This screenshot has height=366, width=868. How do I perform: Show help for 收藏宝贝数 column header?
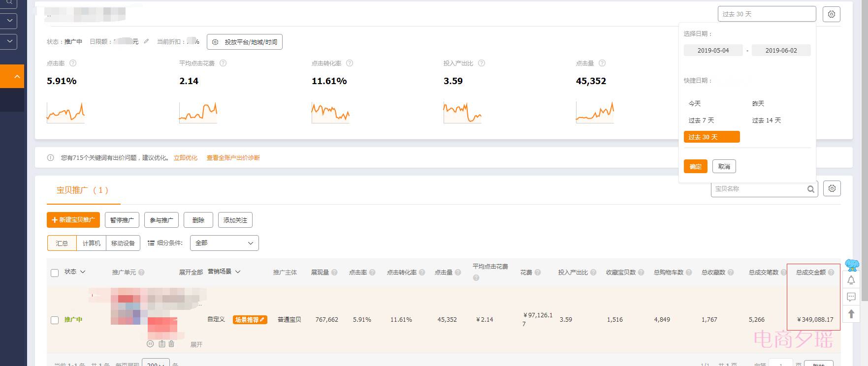tap(641, 272)
